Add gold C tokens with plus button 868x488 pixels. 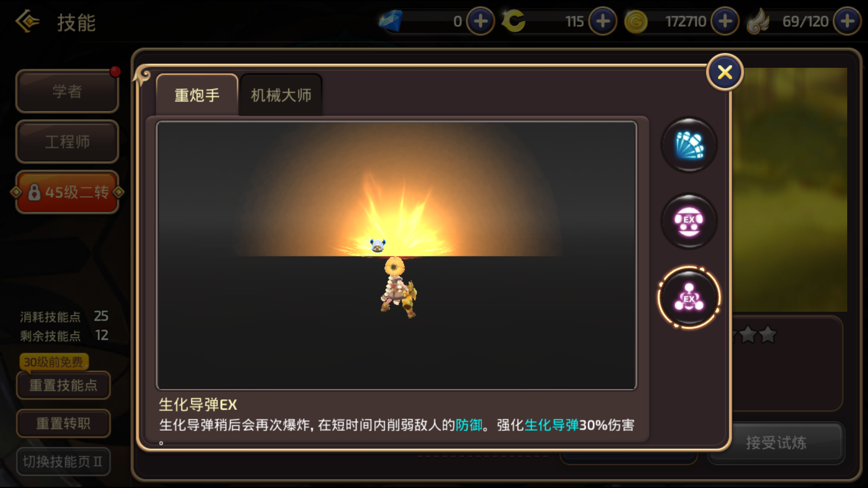[603, 21]
